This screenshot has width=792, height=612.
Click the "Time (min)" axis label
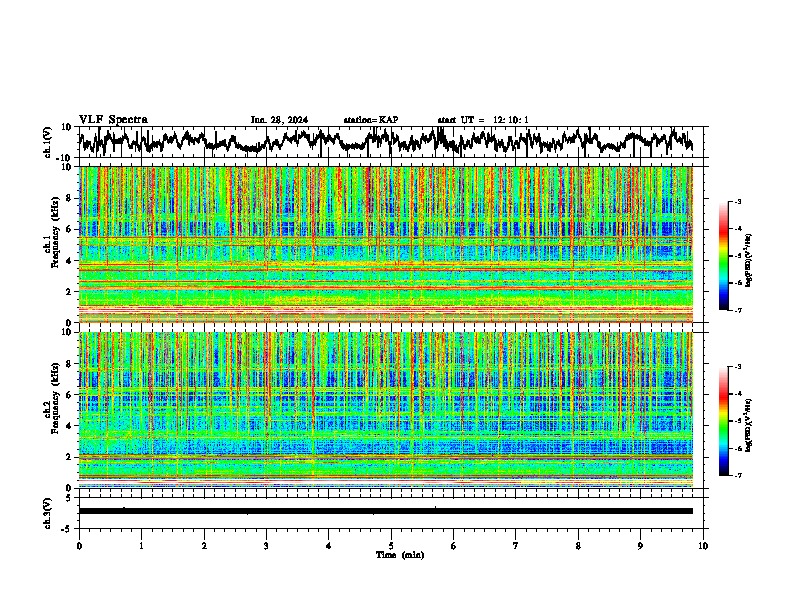coord(400,555)
